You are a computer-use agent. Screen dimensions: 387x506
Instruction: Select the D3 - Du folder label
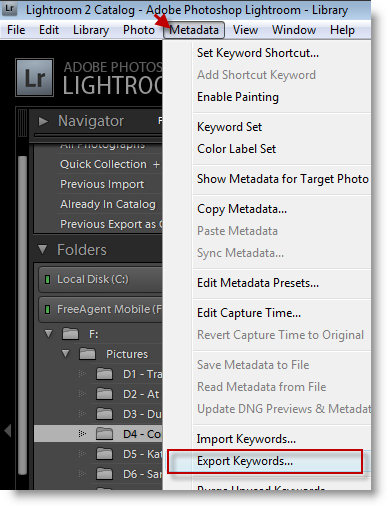[x=142, y=414]
